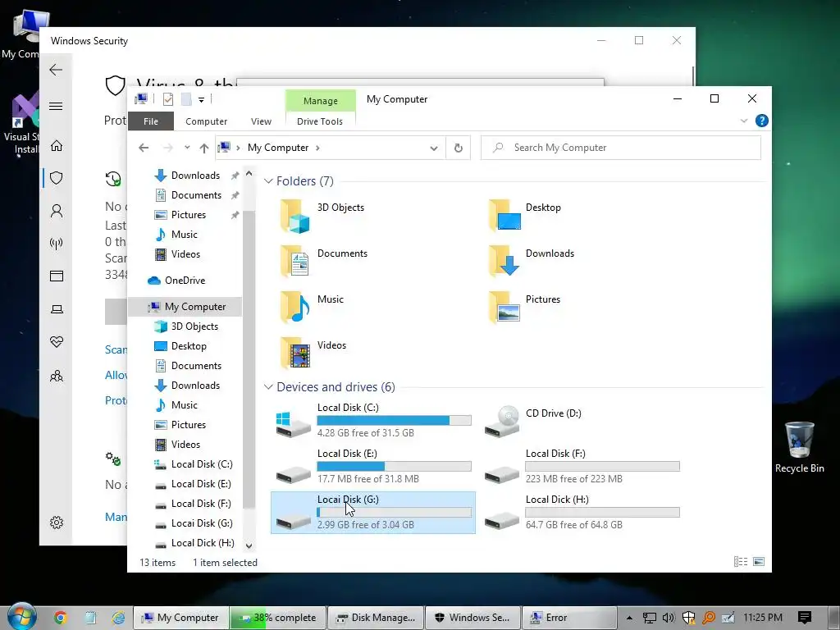The height and width of the screenshot is (630, 840).
Task: Switch to large icons view layout icon
Action: click(759, 561)
